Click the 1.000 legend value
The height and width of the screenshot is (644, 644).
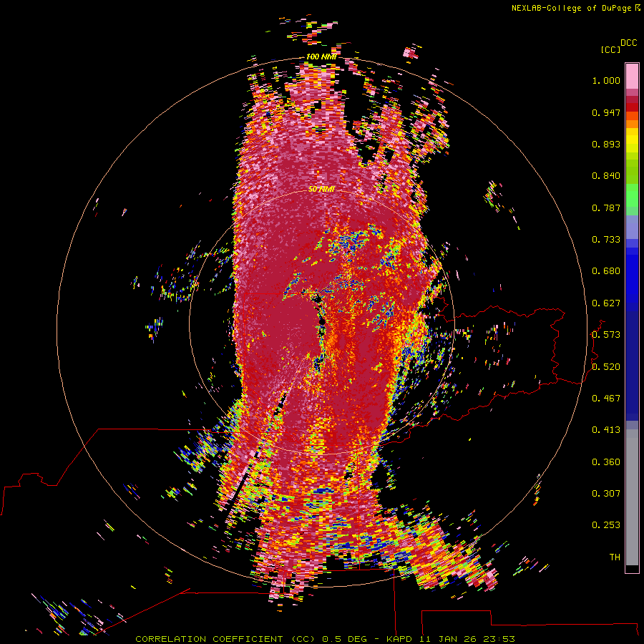pos(606,81)
